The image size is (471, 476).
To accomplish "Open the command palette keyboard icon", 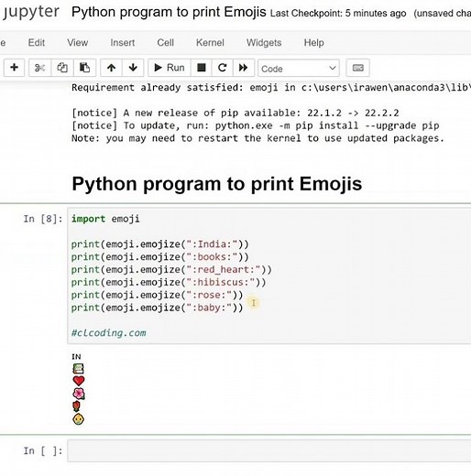I will (358, 68).
